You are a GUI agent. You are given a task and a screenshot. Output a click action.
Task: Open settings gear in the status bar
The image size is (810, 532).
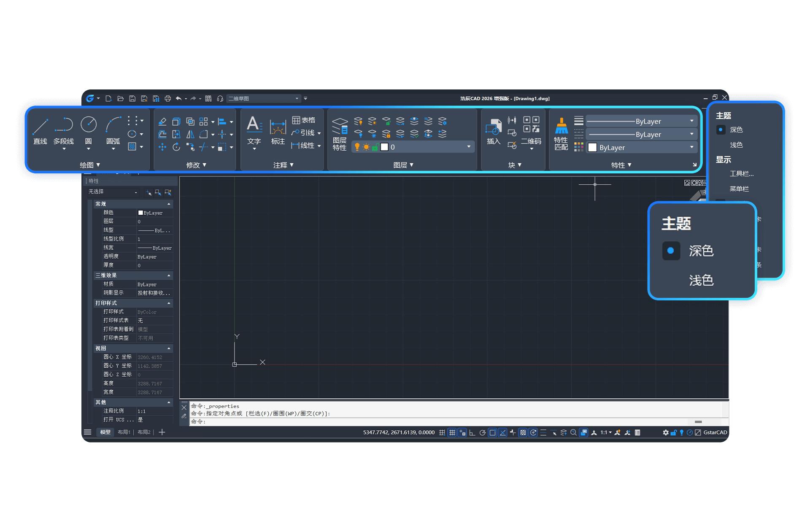coord(666,432)
